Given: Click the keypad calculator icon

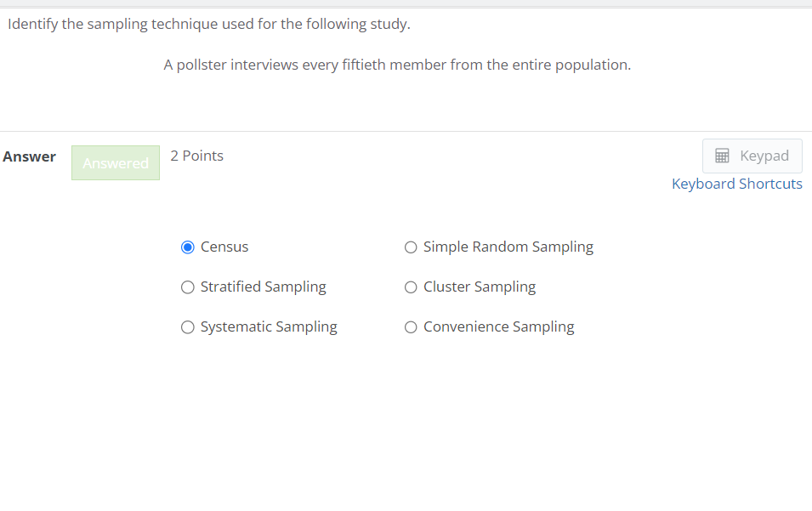Looking at the screenshot, I should coord(723,156).
